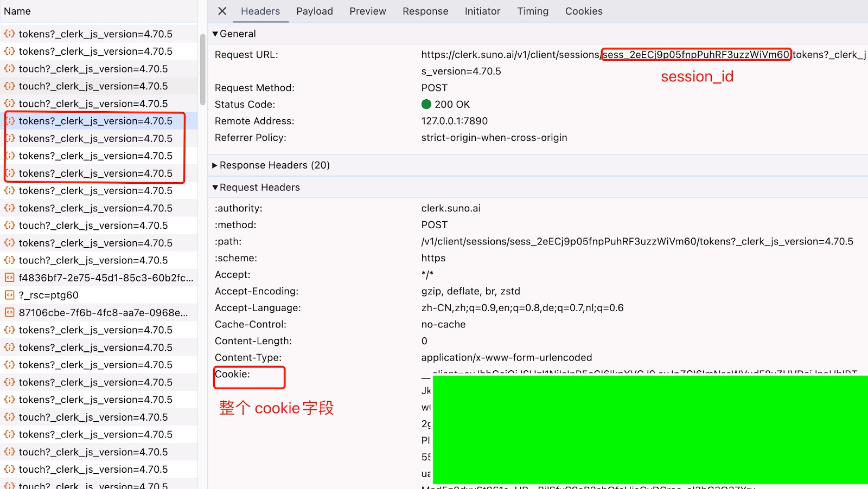Select the ?_rsc=ptg60 request
This screenshot has height=489, width=868.
click(x=99, y=295)
